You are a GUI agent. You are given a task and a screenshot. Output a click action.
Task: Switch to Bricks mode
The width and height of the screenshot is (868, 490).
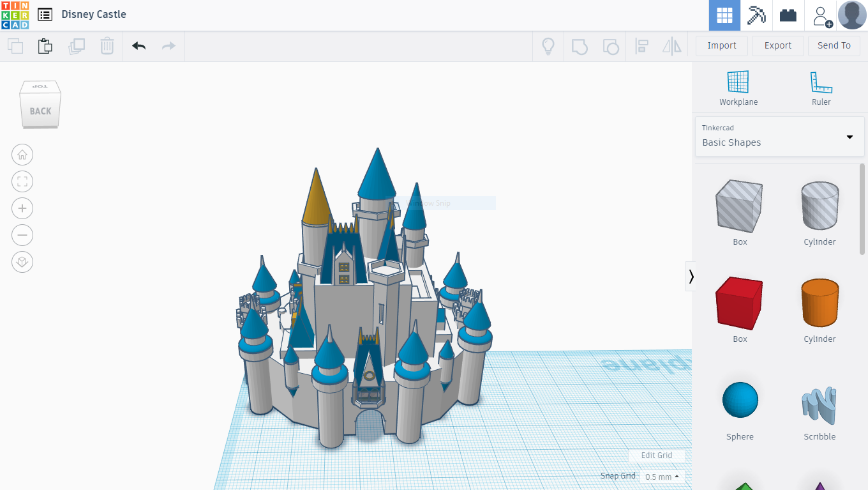pyautogui.click(x=788, y=15)
